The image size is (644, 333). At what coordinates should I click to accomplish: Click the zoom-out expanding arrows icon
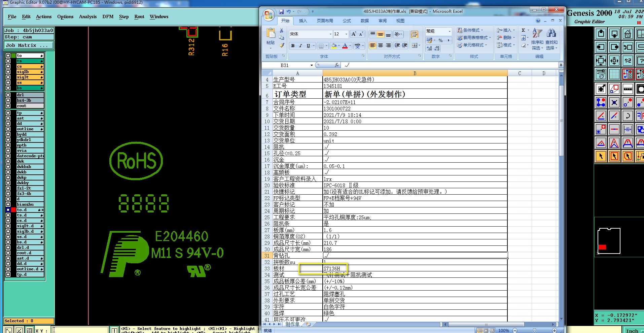[601, 61]
